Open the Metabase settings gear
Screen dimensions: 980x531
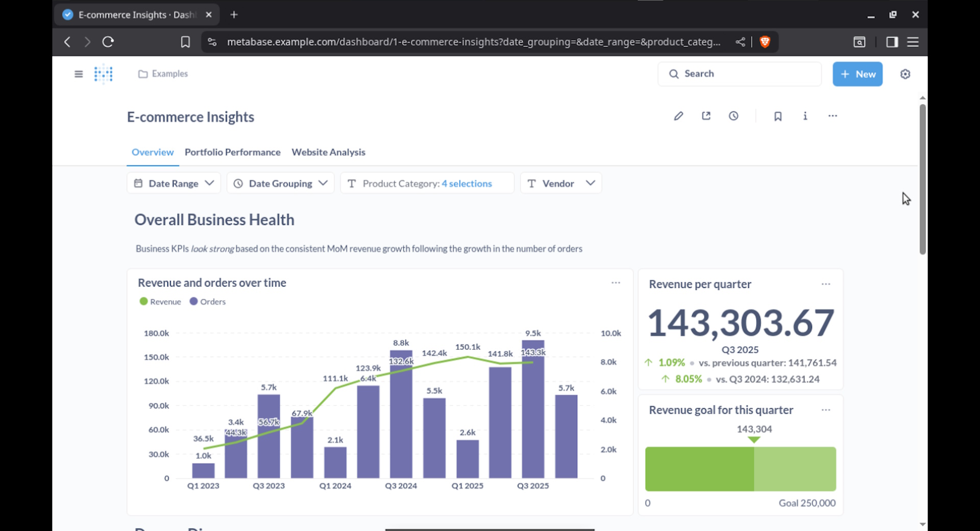point(905,74)
